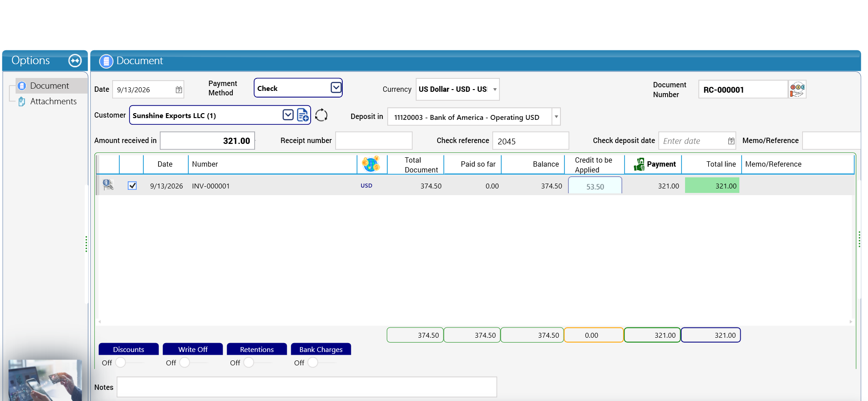Click the Bank Charges button

[x=321, y=349]
